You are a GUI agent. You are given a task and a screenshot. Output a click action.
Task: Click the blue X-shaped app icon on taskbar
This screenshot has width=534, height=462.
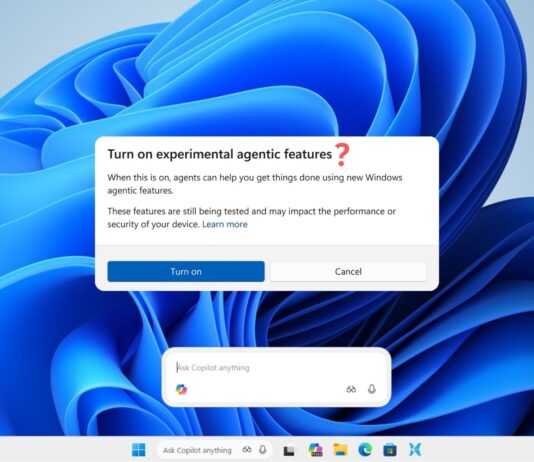click(415, 450)
